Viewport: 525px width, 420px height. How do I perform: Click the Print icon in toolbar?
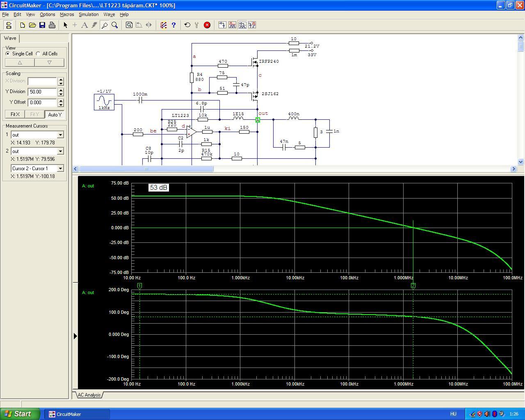52,25
